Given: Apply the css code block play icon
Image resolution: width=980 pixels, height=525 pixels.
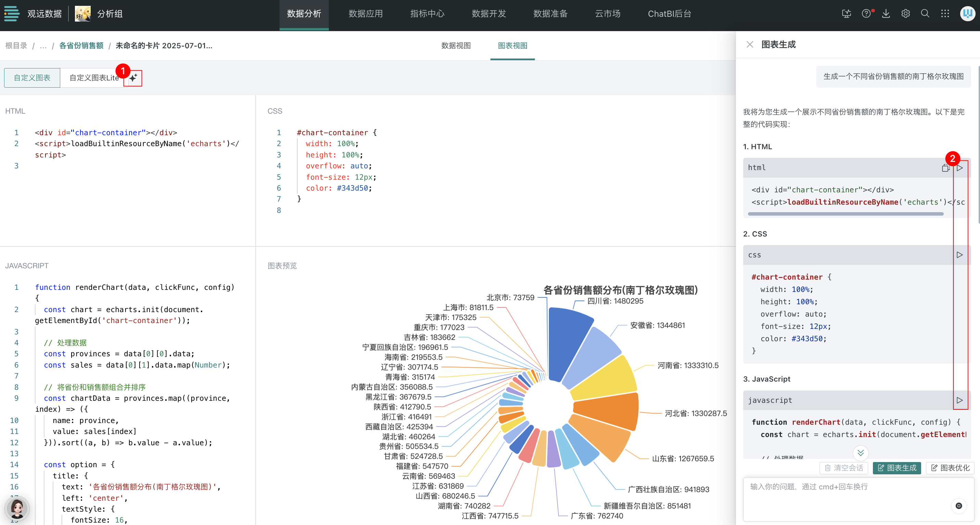Looking at the screenshot, I should click(x=960, y=255).
